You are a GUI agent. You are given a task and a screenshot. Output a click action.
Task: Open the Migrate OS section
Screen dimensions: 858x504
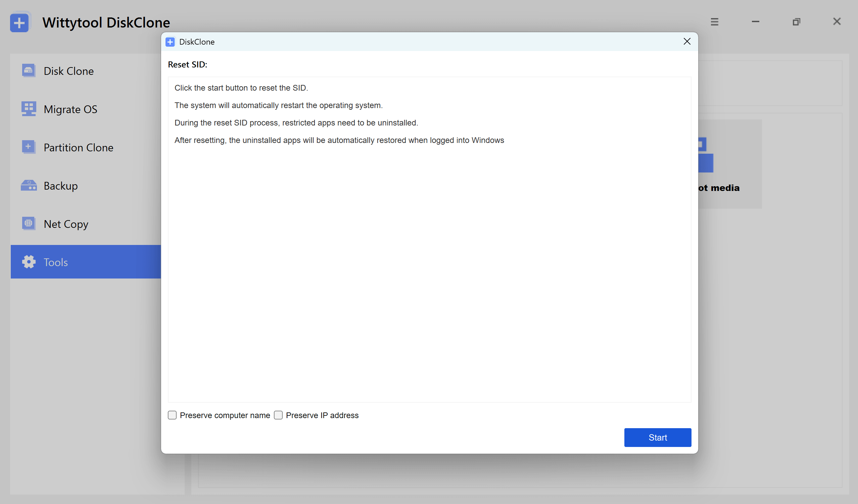(70, 109)
